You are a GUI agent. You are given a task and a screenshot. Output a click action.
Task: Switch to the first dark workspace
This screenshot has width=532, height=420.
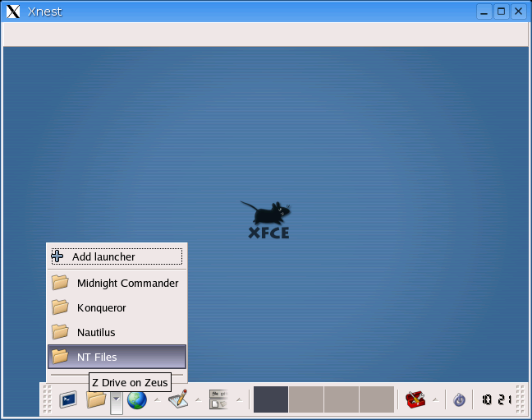[271, 399]
